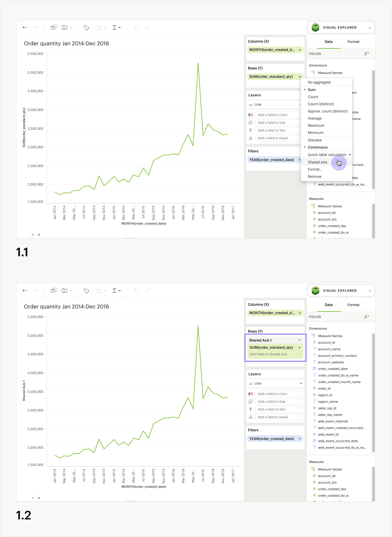Click the region_name field in Dimensions list
The width and height of the screenshot is (392, 537).
[328, 402]
